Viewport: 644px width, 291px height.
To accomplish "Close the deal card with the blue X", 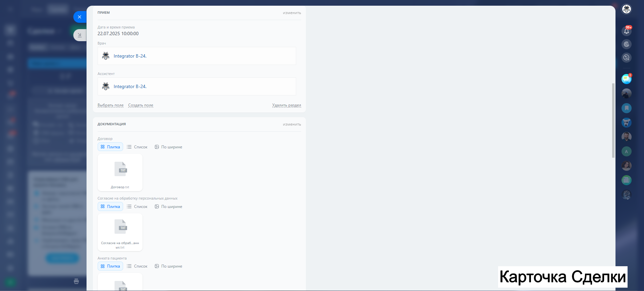I will (80, 17).
